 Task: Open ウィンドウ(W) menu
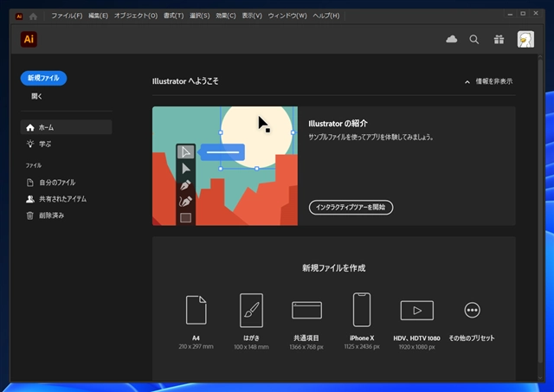287,16
